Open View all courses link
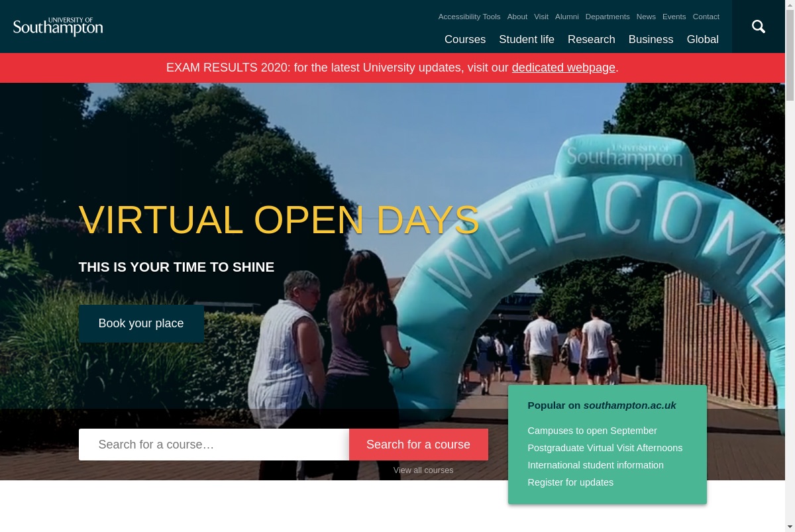 point(423,470)
